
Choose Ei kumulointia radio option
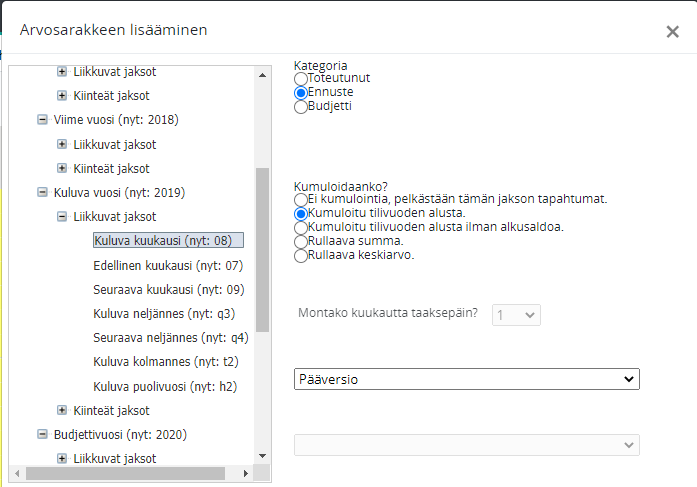tap(301, 200)
